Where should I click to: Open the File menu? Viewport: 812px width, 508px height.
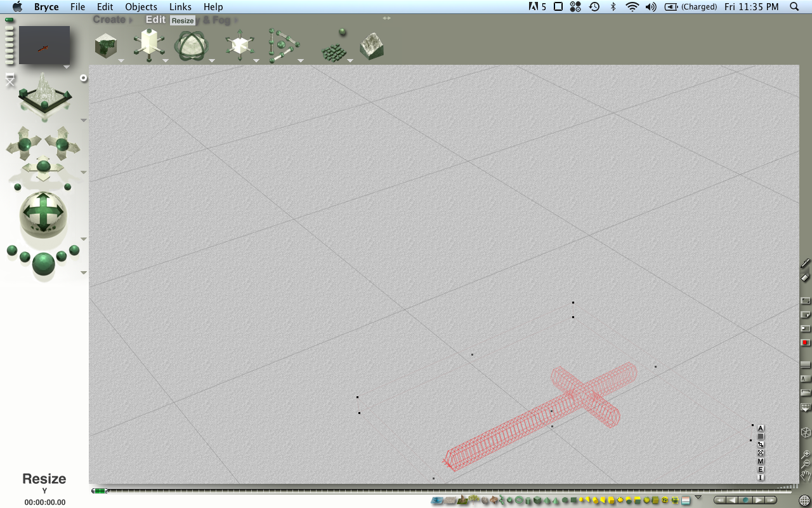(77, 7)
